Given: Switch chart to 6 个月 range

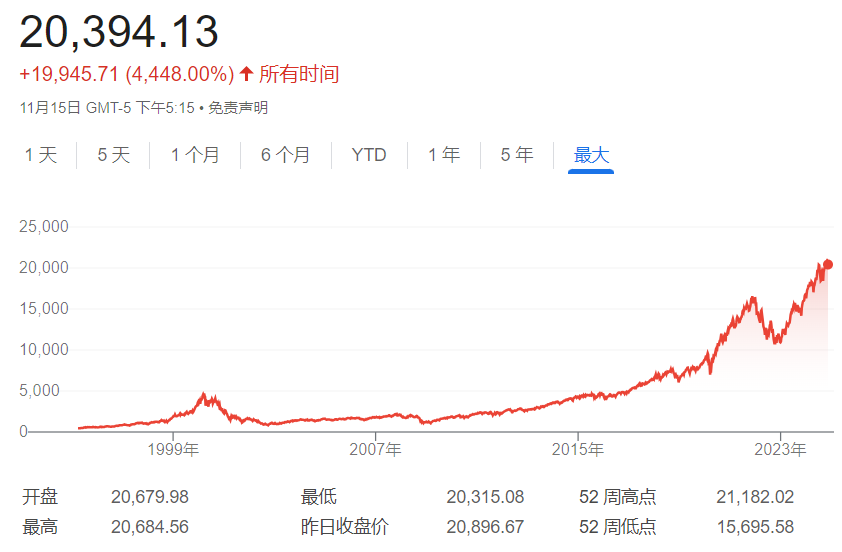Looking at the screenshot, I should point(286,155).
